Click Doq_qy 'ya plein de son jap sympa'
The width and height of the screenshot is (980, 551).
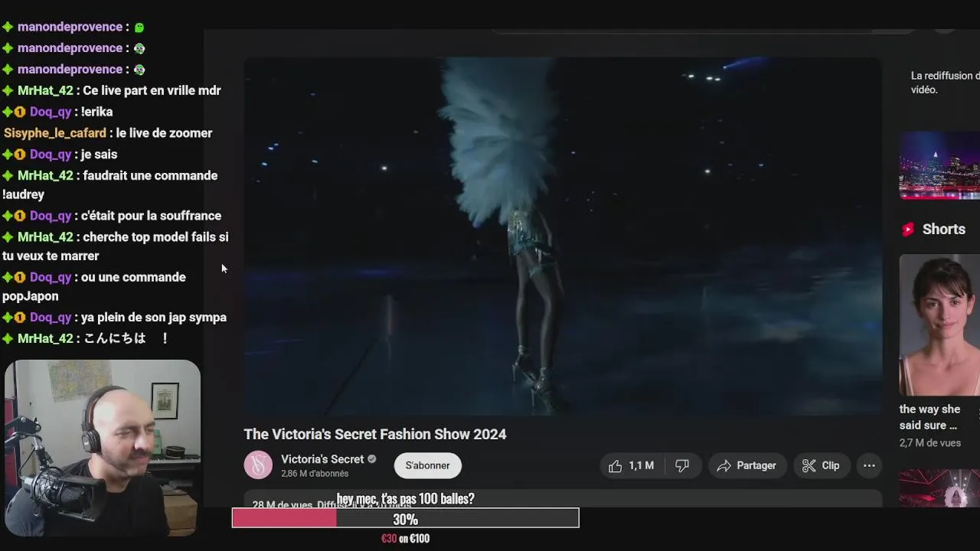click(114, 317)
